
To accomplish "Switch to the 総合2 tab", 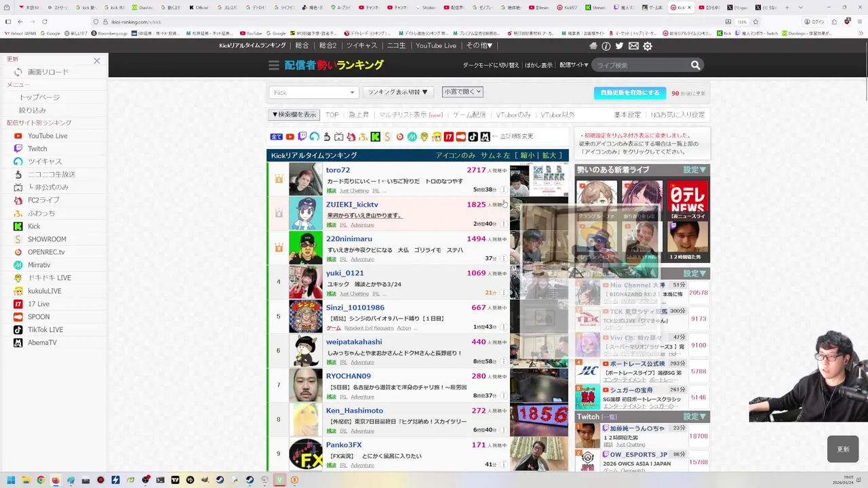I will [x=328, y=45].
